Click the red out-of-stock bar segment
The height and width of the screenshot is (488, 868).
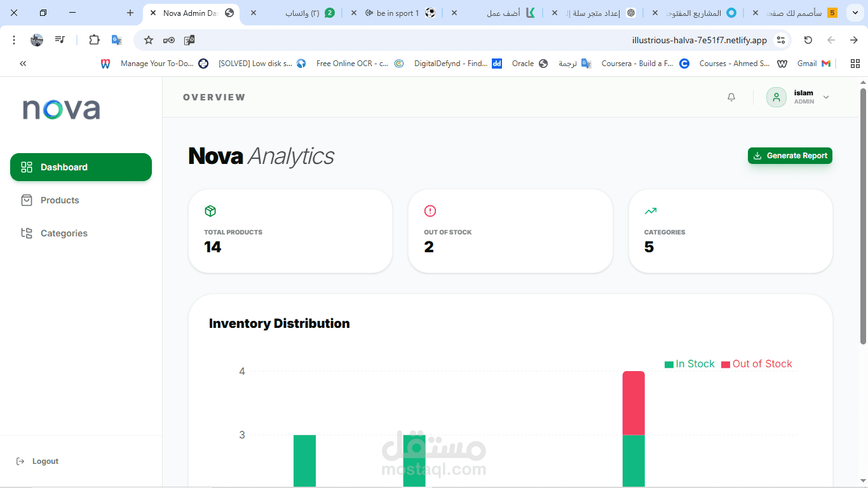point(634,403)
